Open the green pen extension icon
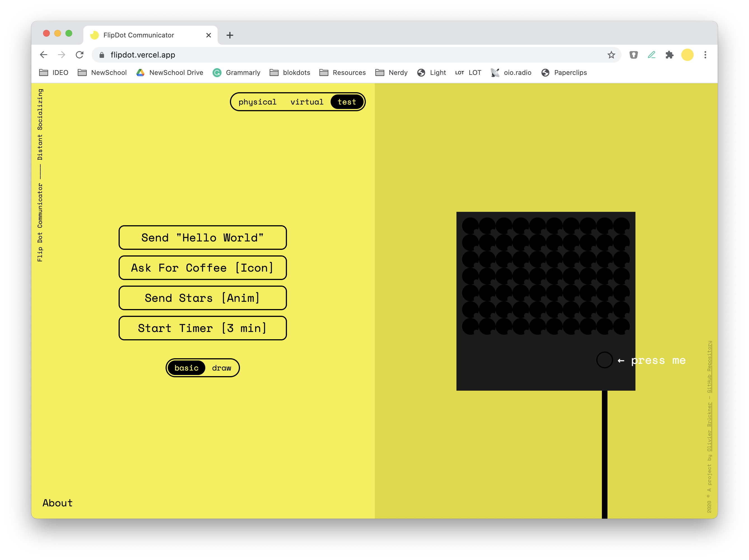 [x=651, y=55]
